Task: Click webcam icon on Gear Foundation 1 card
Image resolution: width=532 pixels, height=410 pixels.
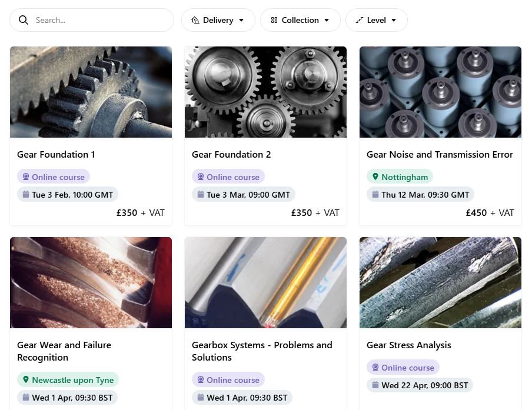Action: pos(26,176)
